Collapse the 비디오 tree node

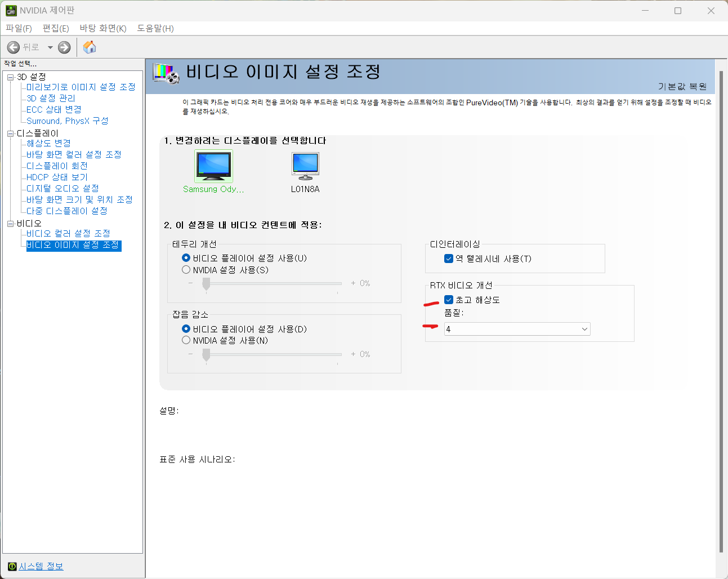point(10,224)
